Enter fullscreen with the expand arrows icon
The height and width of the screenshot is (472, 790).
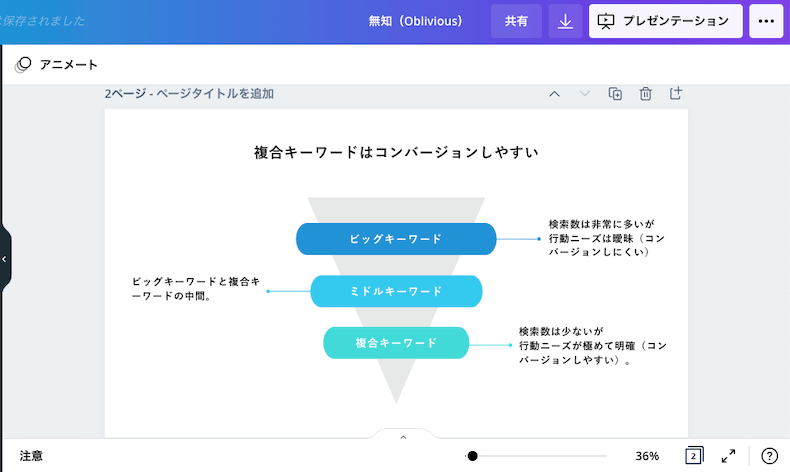(729, 456)
